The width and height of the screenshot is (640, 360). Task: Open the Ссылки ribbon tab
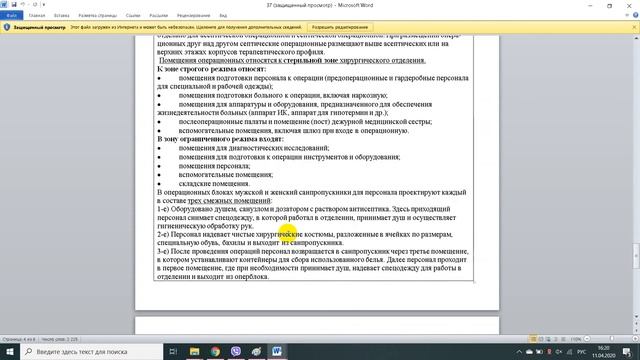point(133,16)
